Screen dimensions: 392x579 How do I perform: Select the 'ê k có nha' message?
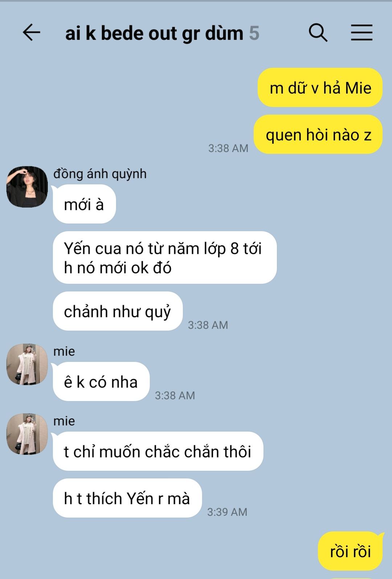(x=101, y=382)
